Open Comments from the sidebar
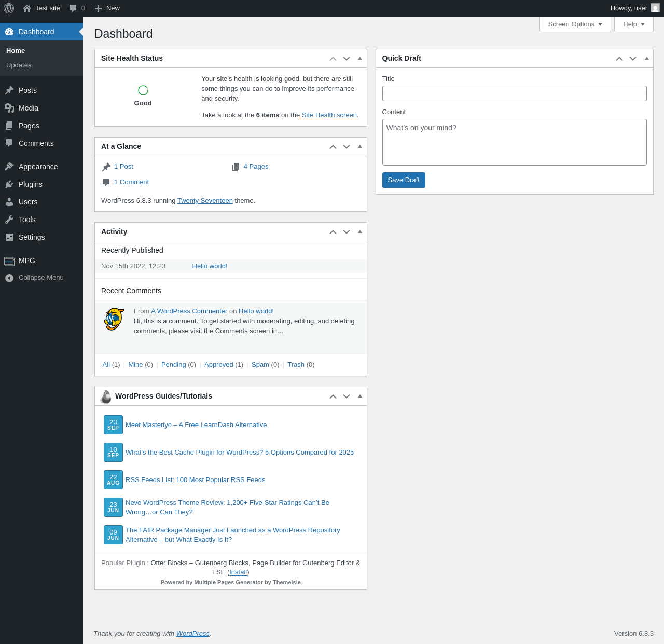 coord(41,143)
